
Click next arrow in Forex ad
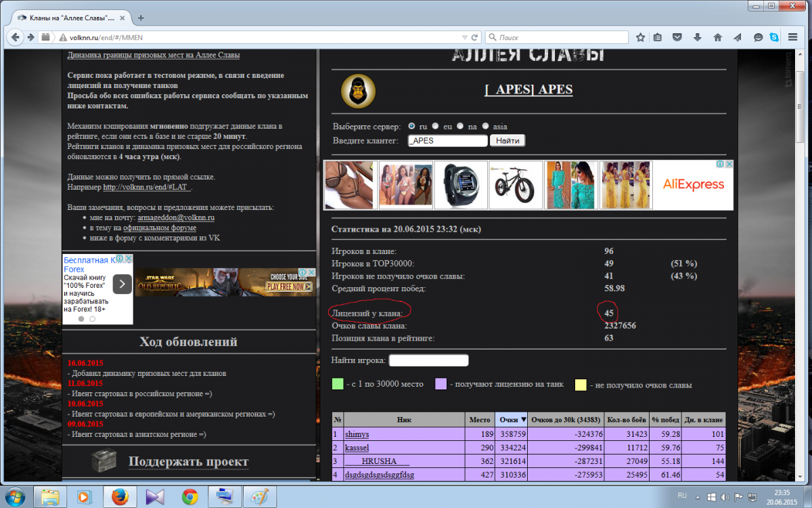122,284
